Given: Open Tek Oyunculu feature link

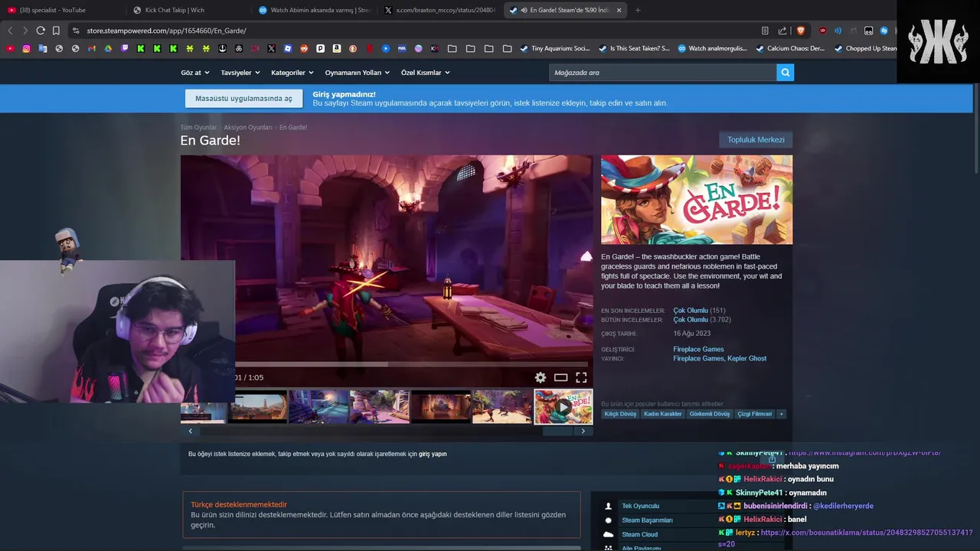Looking at the screenshot, I should tap(640, 506).
